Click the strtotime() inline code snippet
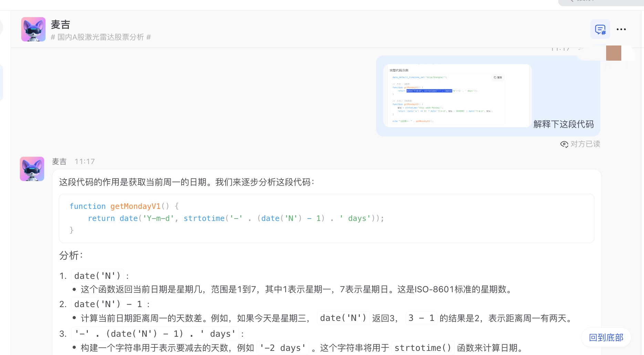This screenshot has height=355, width=644. pyautogui.click(x=423, y=348)
